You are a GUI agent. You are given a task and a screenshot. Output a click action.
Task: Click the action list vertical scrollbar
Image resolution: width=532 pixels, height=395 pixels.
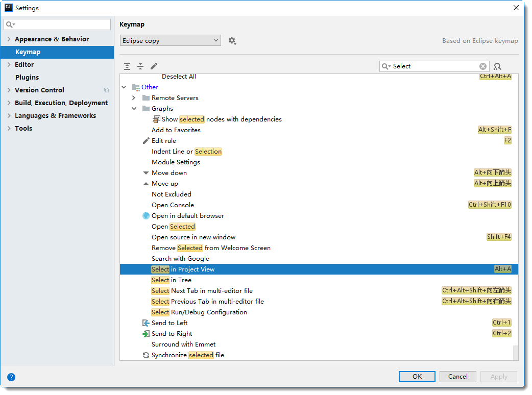click(516, 352)
